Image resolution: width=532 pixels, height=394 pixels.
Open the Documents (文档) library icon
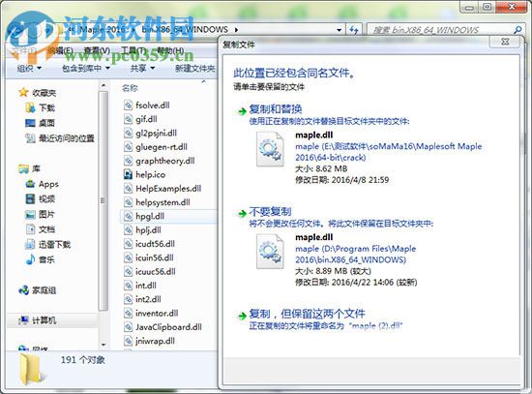click(30, 229)
